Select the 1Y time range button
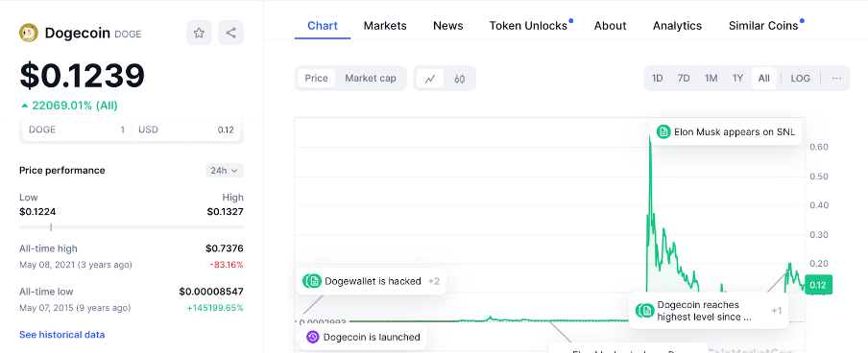This screenshot has height=353, width=868. (x=737, y=79)
